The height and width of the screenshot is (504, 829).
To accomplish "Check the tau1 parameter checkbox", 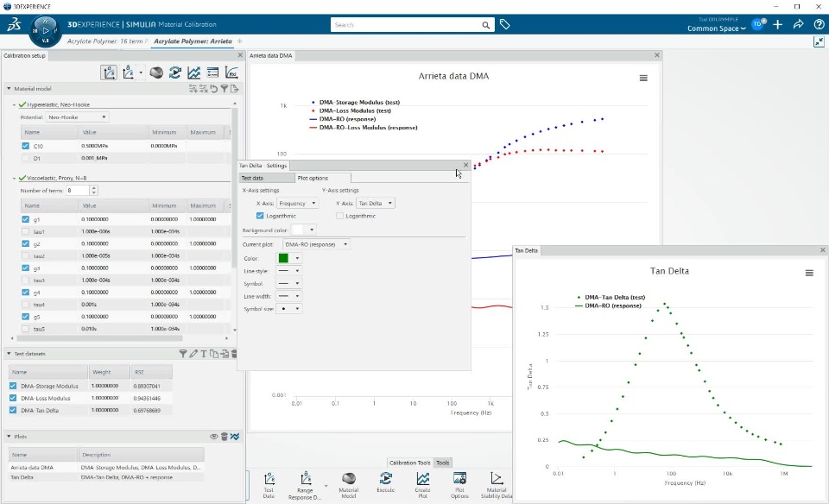I will click(25, 231).
